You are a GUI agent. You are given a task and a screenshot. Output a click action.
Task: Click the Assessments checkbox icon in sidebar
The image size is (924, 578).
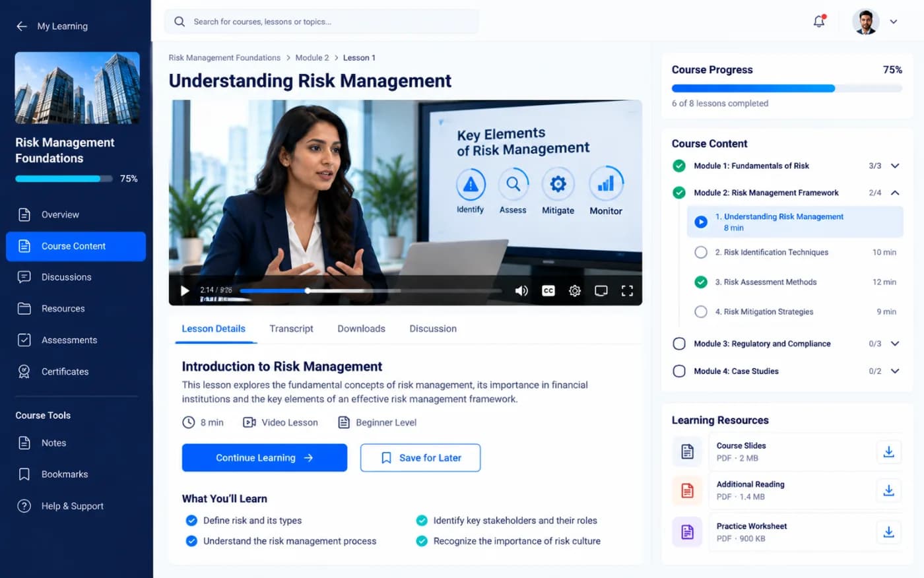tap(24, 340)
